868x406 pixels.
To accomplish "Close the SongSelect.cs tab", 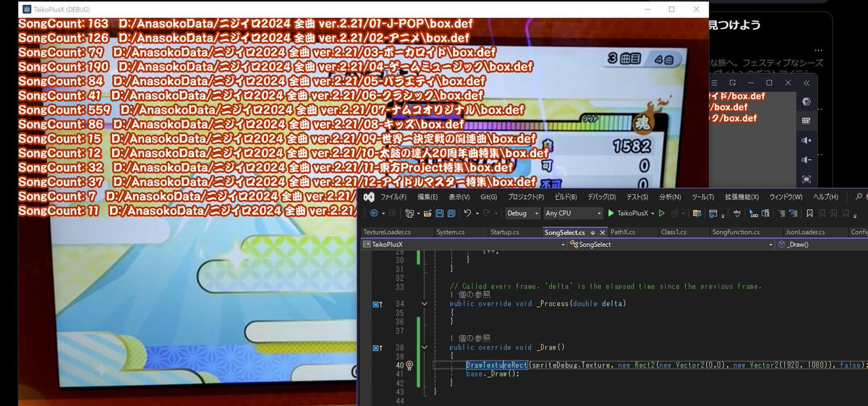I will 603,232.
